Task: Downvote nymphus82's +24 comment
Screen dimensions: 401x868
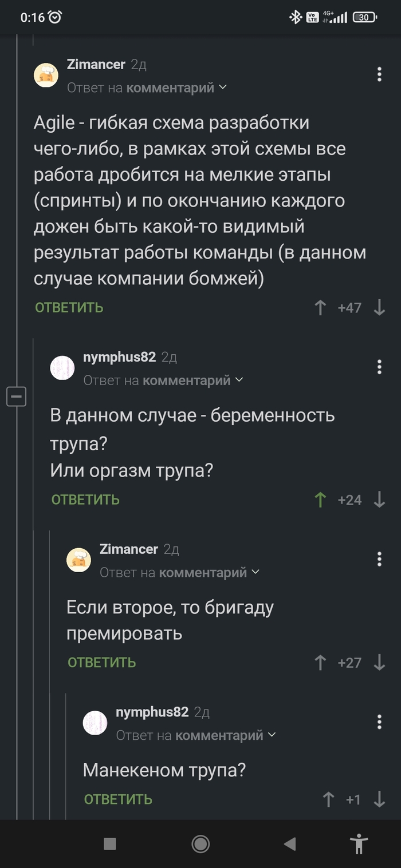Action: pos(379,500)
